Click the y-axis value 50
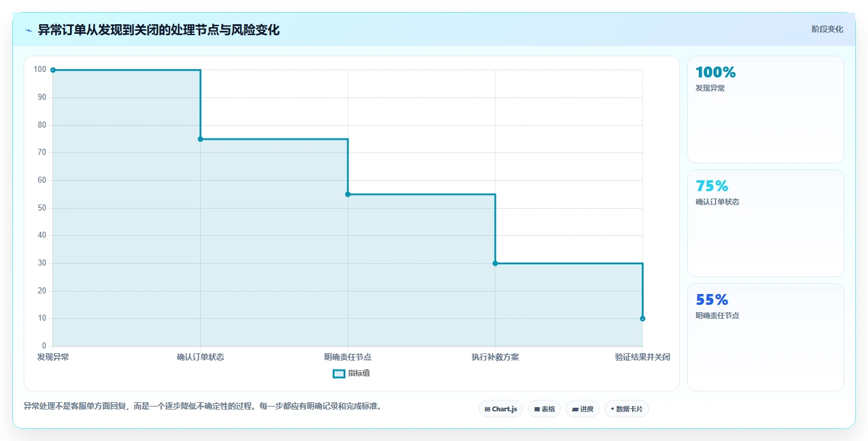Screen dimensions: 868x441 42,208
